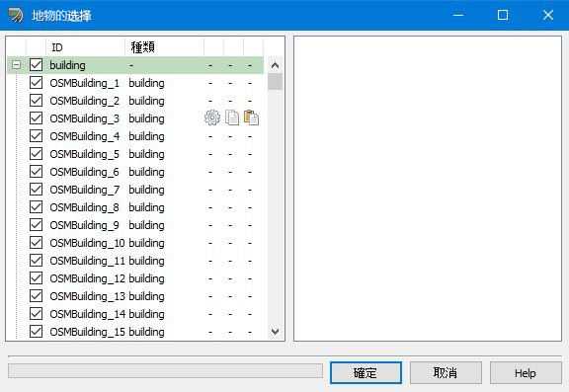Select the OSMBuilding_2 row text
This screenshot has width=569, height=392.
click(x=85, y=101)
